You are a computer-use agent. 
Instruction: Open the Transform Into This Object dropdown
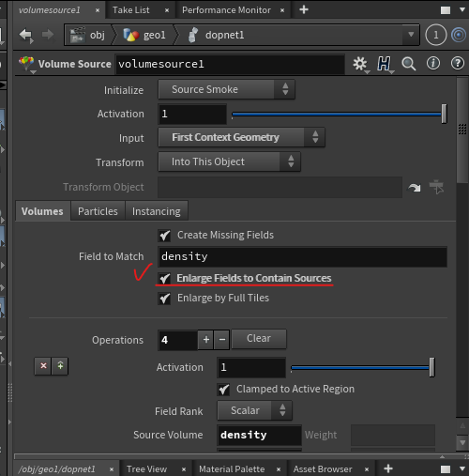tap(229, 161)
